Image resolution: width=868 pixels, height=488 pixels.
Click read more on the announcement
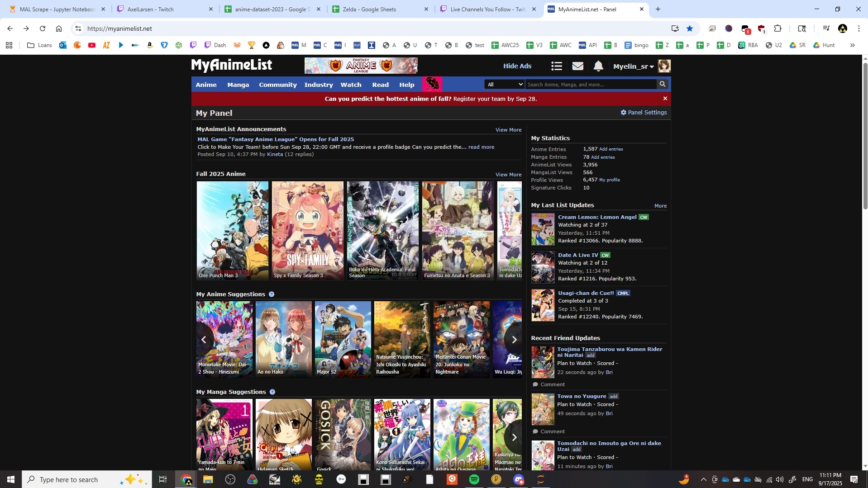coord(481,147)
